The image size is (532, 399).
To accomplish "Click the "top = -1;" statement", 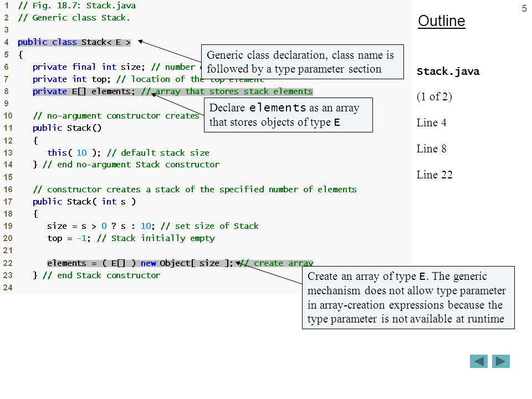I will 69,238.
